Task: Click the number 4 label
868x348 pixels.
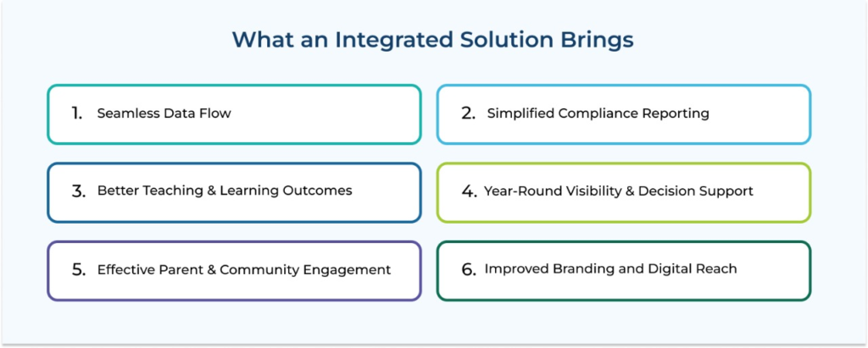Action: point(470,191)
